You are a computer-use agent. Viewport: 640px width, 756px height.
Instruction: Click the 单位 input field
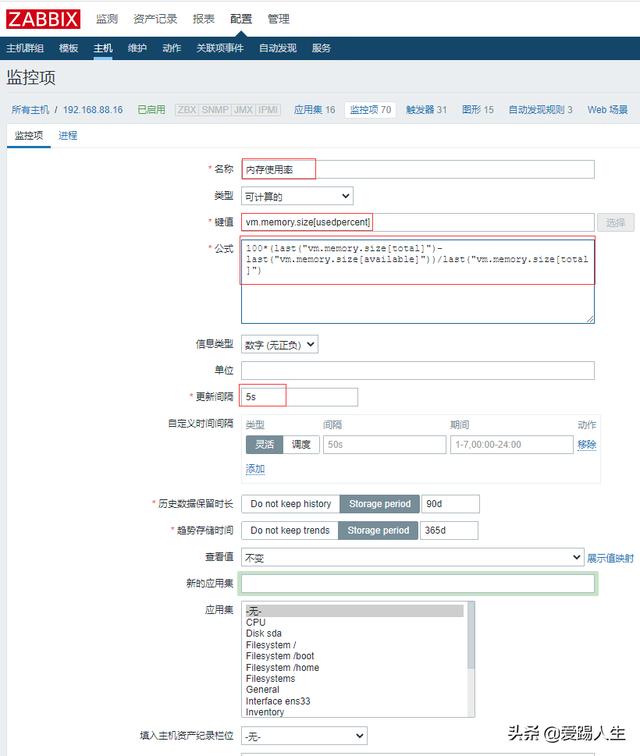[418, 371]
